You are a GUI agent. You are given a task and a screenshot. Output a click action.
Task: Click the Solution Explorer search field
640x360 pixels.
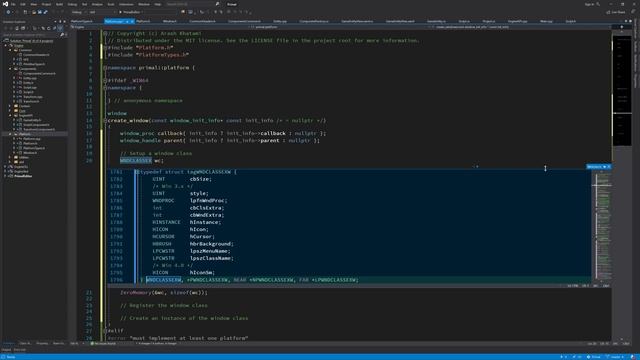31,35
